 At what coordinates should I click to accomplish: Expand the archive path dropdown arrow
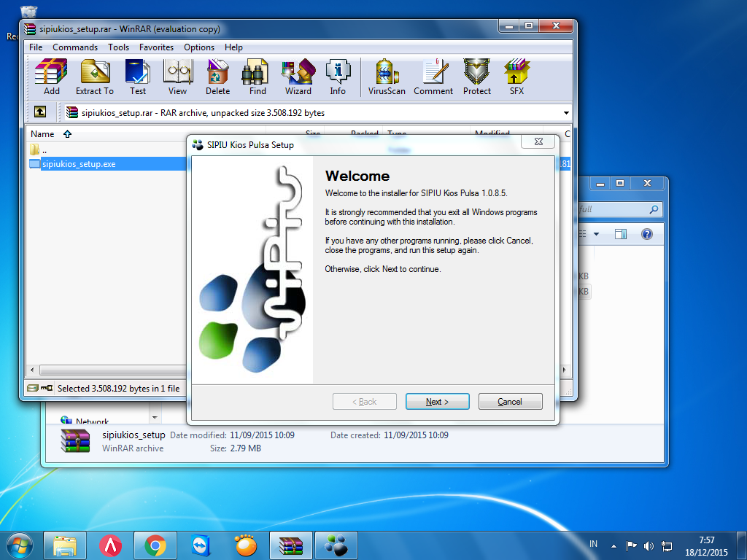(x=566, y=113)
